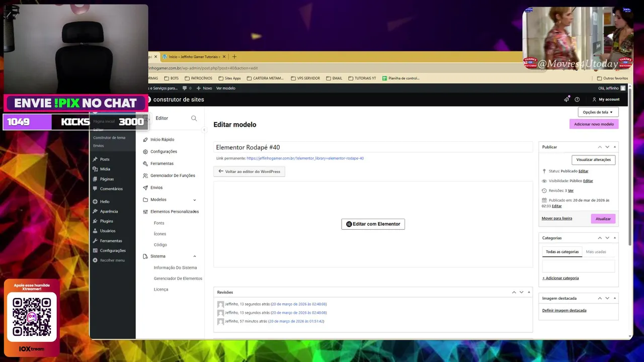
Task: Open a new browser tab with plus
Action: click(234, 57)
